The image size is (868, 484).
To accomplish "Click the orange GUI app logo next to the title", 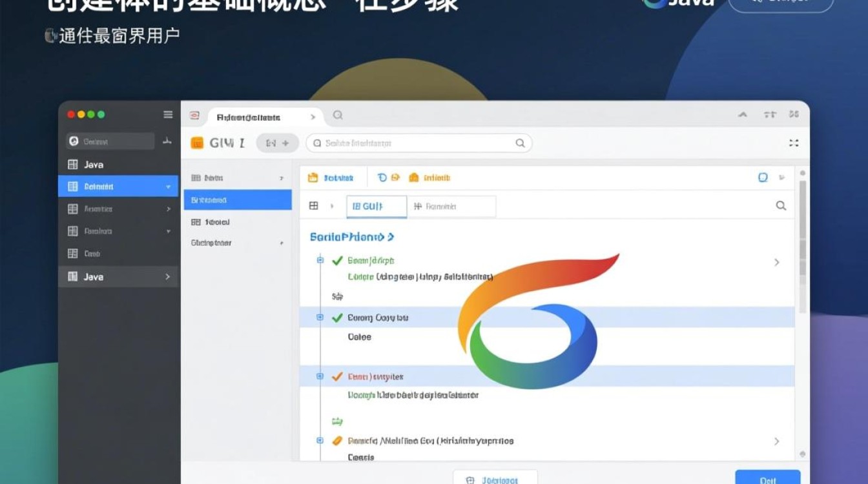I will (x=197, y=143).
